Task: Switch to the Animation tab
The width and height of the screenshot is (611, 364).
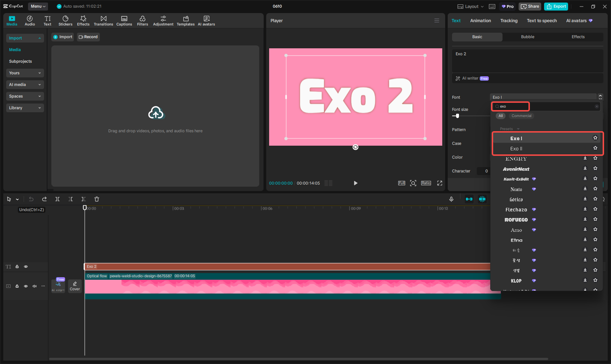Action: click(480, 21)
